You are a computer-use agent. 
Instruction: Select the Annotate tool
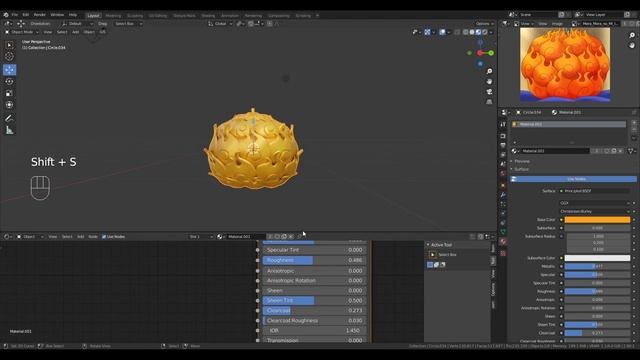point(9,118)
